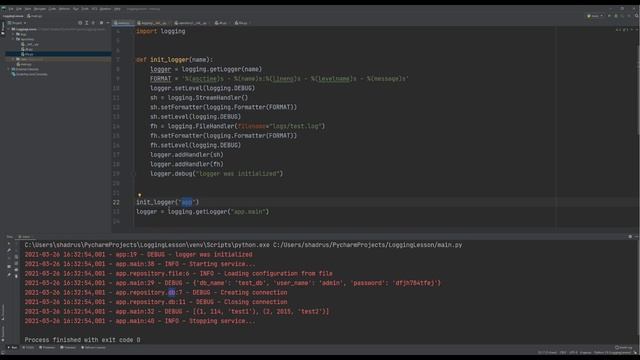Image resolution: width=640 pixels, height=360 pixels.
Task: Open the VCS menu
Action: coord(94,9)
